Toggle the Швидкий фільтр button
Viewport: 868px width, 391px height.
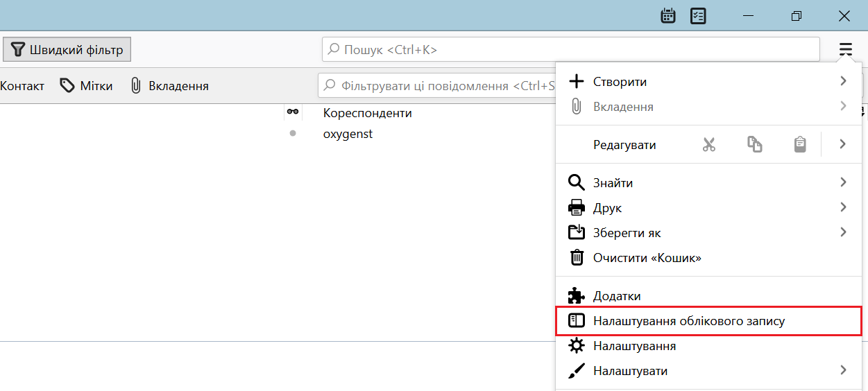point(67,50)
